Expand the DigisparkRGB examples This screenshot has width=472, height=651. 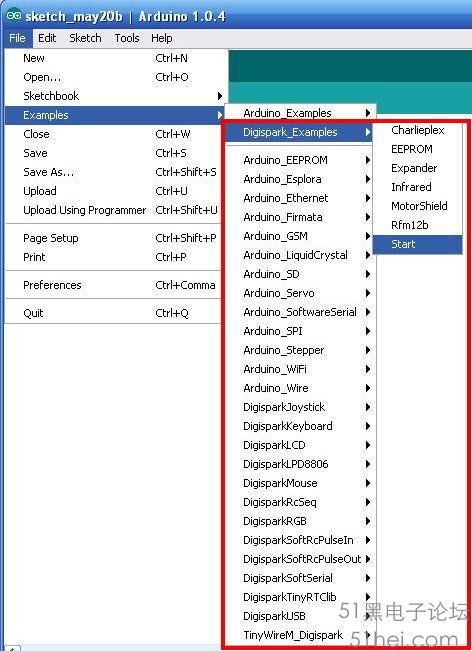pos(300,521)
